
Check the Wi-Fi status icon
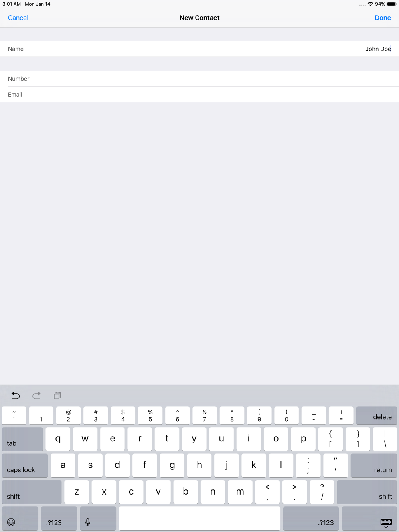pyautogui.click(x=370, y=4)
